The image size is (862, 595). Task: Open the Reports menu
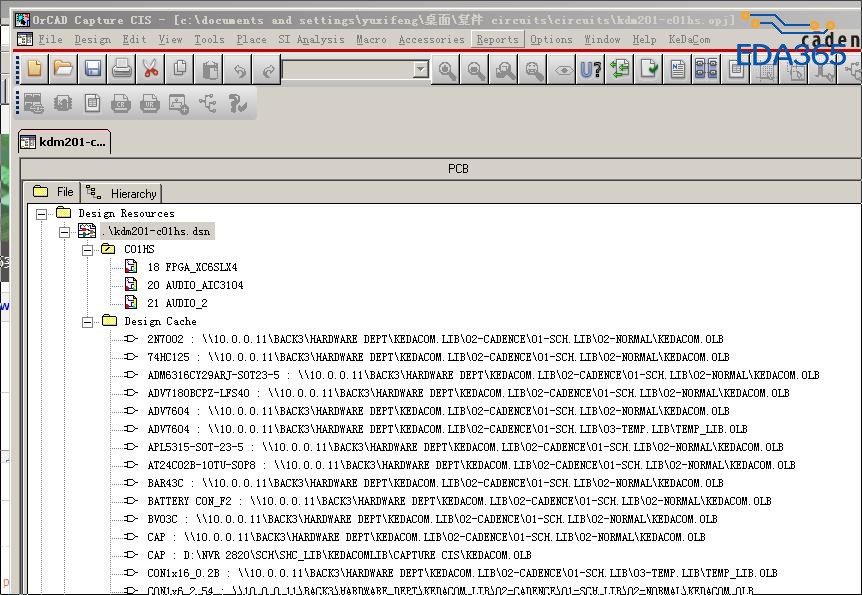coord(498,40)
